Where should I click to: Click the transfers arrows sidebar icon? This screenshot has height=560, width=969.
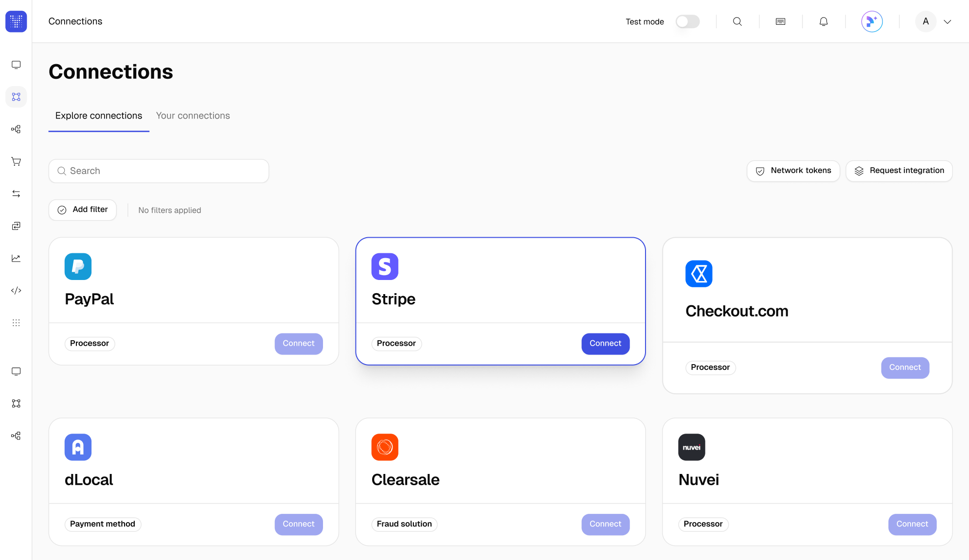[x=16, y=193]
